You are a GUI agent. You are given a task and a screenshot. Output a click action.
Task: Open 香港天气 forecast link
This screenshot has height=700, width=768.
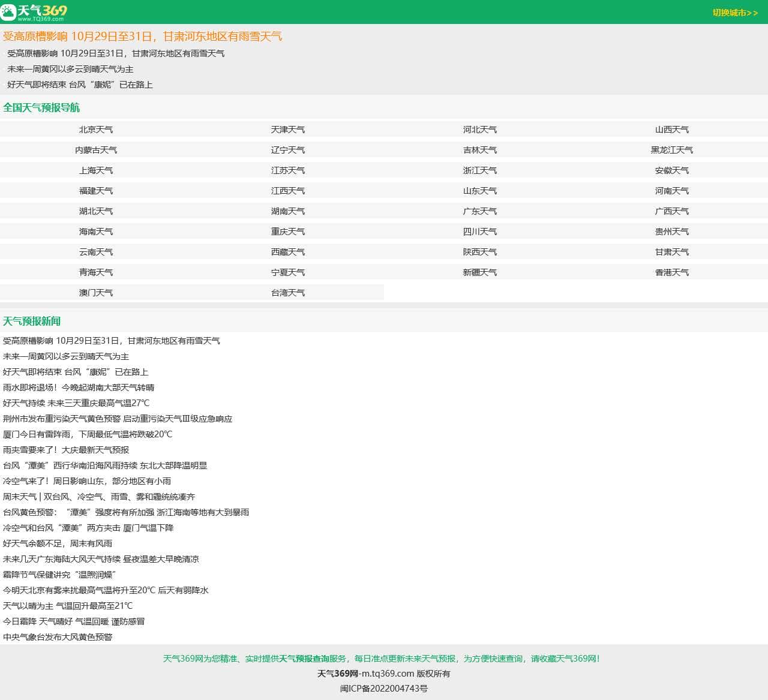[x=671, y=272]
